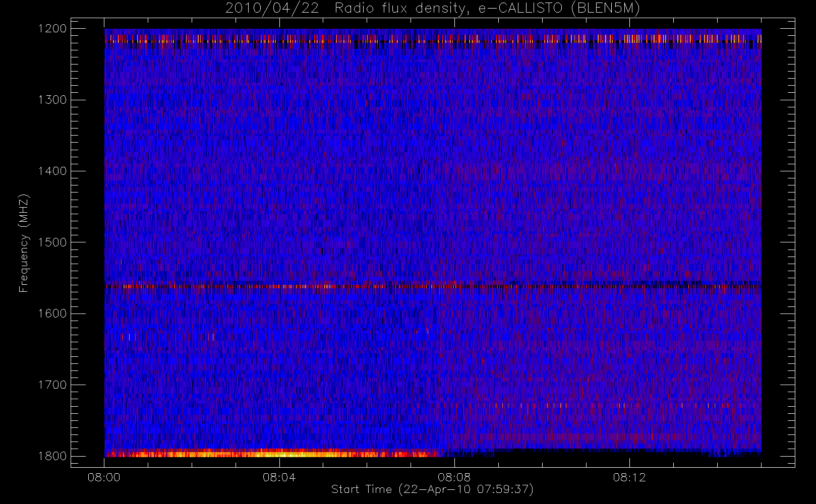Click the bright yellow emission band near 1800 MHz
This screenshot has height=504, width=816.
pyautogui.click(x=272, y=453)
